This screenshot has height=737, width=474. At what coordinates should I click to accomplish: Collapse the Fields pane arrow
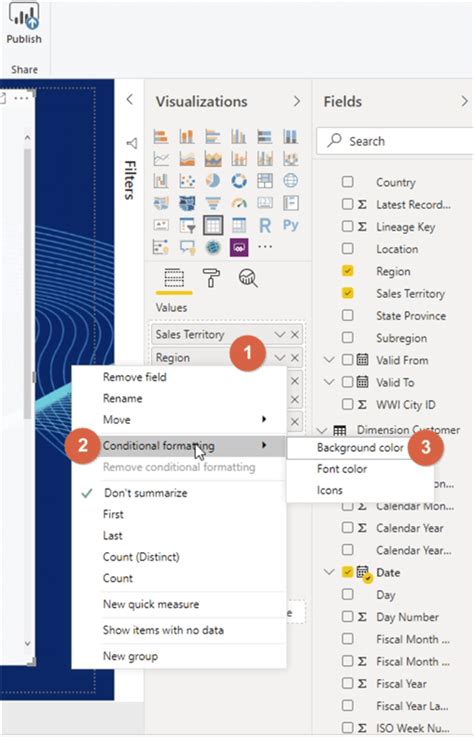point(465,101)
